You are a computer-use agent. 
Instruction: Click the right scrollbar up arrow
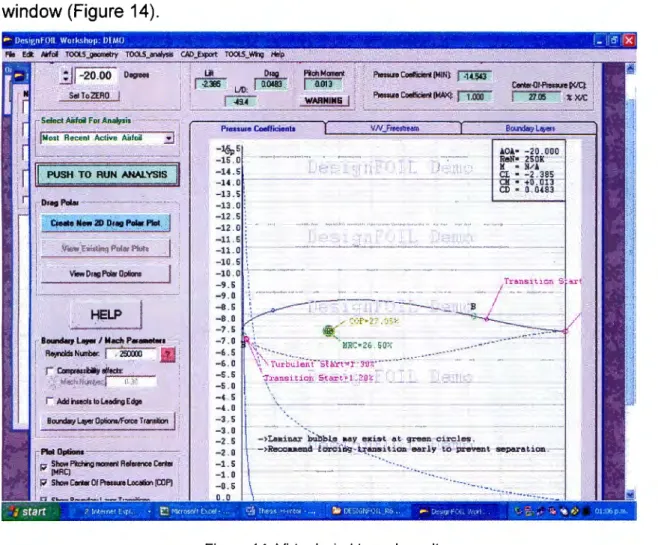click(x=630, y=69)
